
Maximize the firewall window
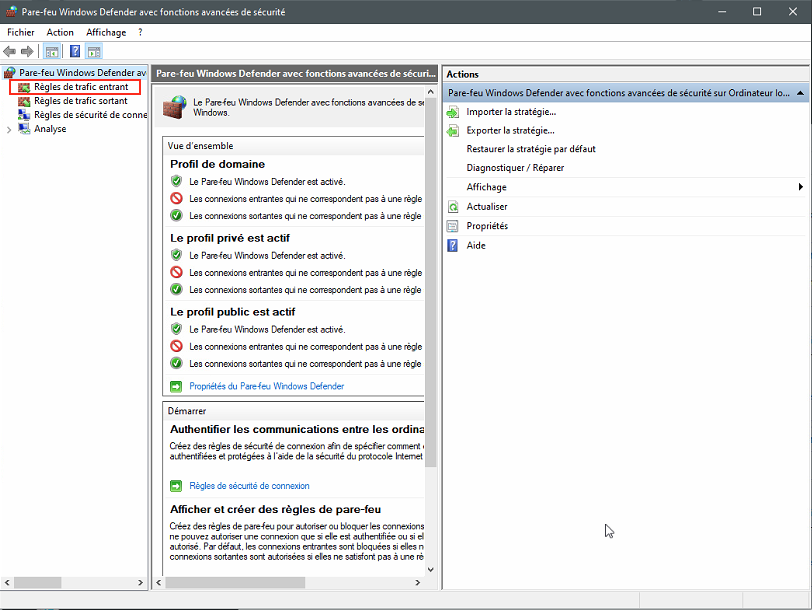[x=757, y=11]
